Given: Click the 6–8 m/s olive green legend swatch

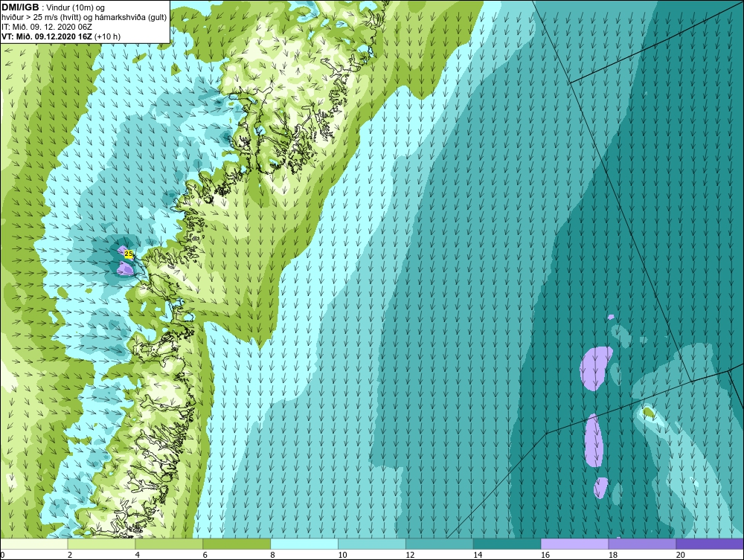Looking at the screenshot, I should [x=237, y=544].
